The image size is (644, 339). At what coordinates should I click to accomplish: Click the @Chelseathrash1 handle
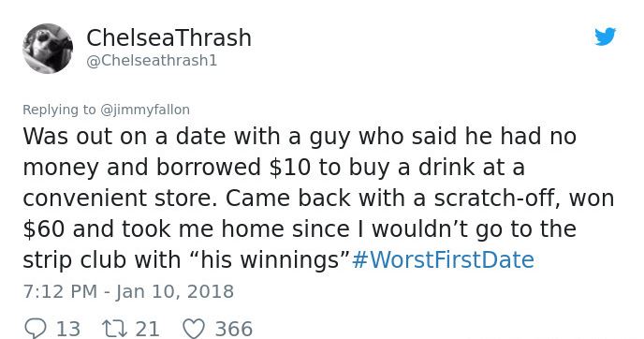click(152, 61)
